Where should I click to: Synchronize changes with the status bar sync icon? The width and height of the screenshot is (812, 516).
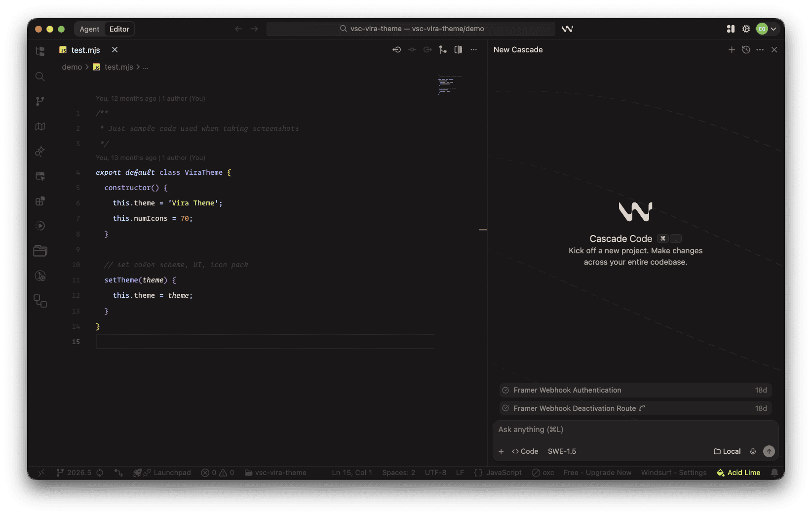(100, 473)
